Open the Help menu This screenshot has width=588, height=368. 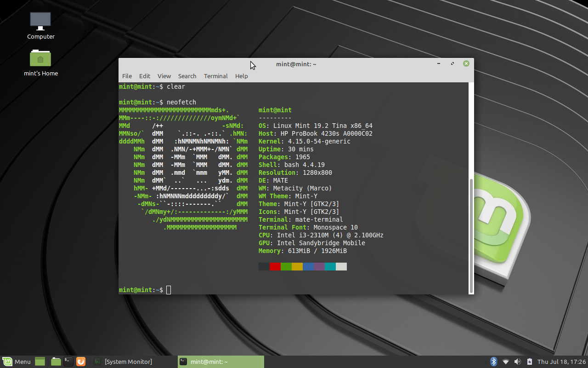tap(242, 76)
